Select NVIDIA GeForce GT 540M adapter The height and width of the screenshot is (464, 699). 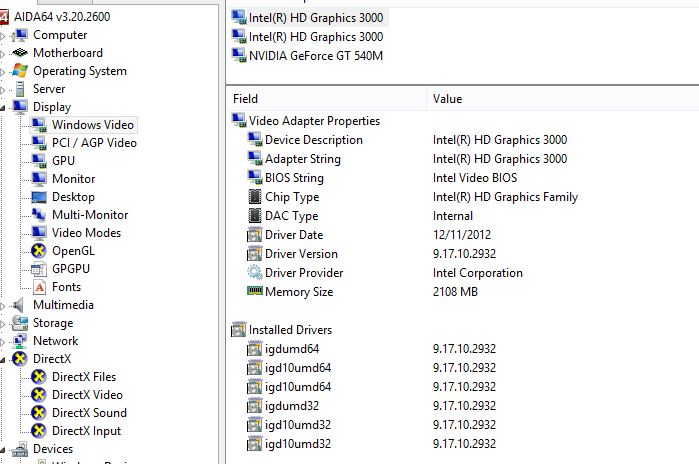pyautogui.click(x=316, y=56)
